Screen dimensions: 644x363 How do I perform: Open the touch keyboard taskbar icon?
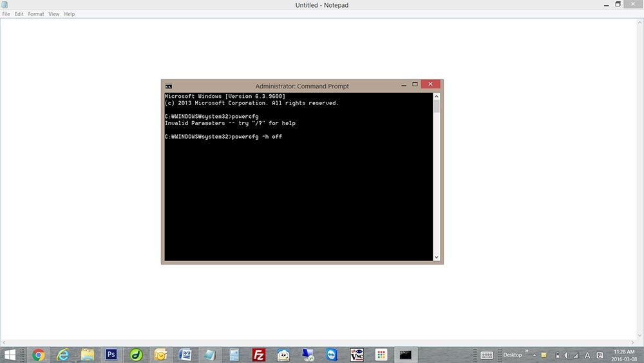point(487,355)
